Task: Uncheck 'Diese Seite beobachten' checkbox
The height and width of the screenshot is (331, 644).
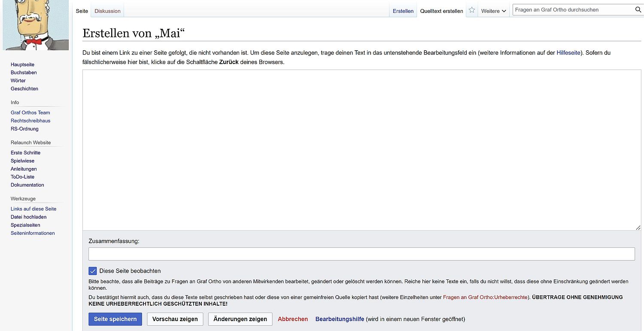Action: point(93,271)
